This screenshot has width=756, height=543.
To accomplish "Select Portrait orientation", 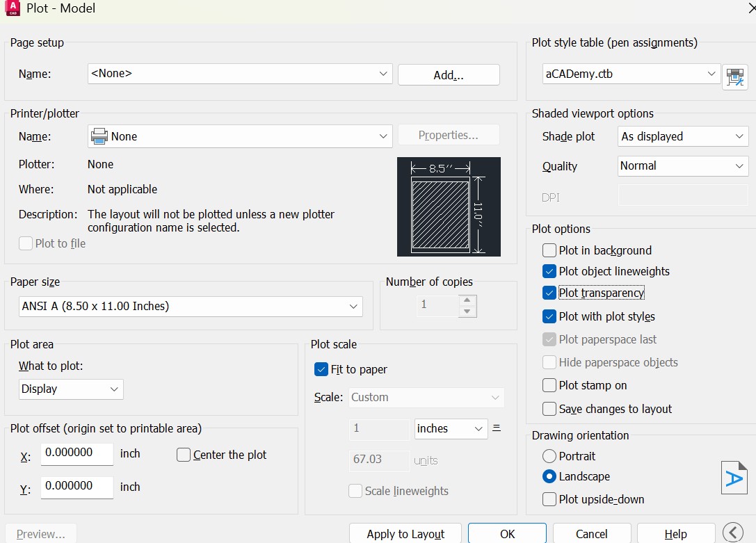I will [x=549, y=456].
